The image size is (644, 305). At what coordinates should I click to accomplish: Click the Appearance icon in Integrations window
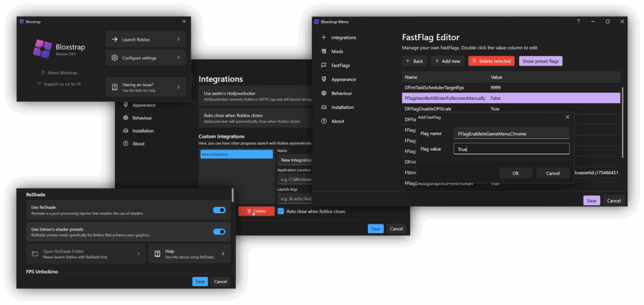[x=125, y=105]
